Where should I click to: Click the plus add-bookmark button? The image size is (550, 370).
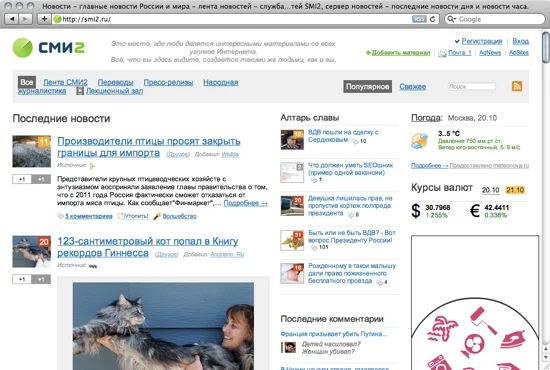click(44, 19)
